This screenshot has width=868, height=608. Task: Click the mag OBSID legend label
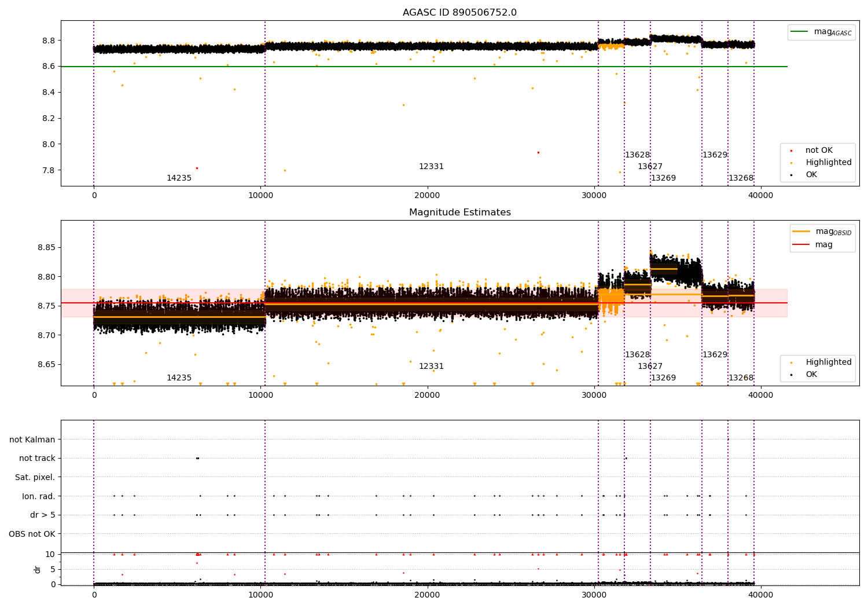click(x=833, y=232)
